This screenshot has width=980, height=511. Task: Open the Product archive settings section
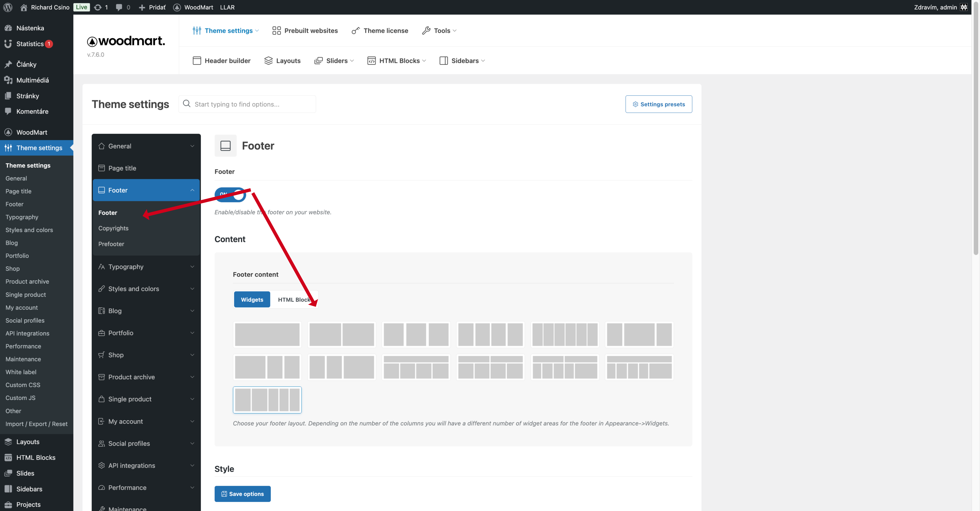(x=146, y=377)
